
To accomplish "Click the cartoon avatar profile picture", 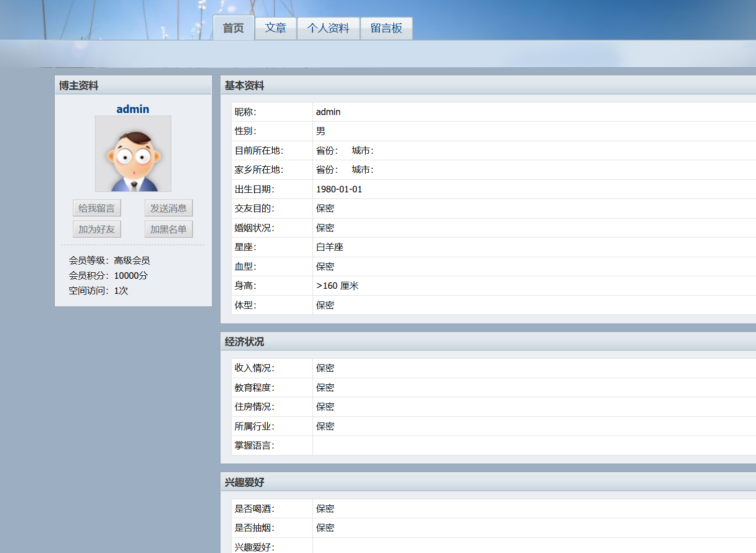I will pos(133,154).
